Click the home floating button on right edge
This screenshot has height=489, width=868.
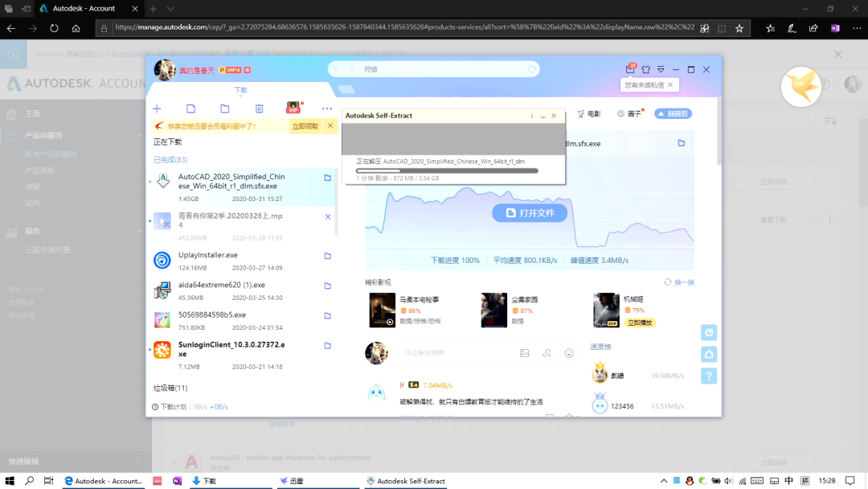(x=709, y=354)
